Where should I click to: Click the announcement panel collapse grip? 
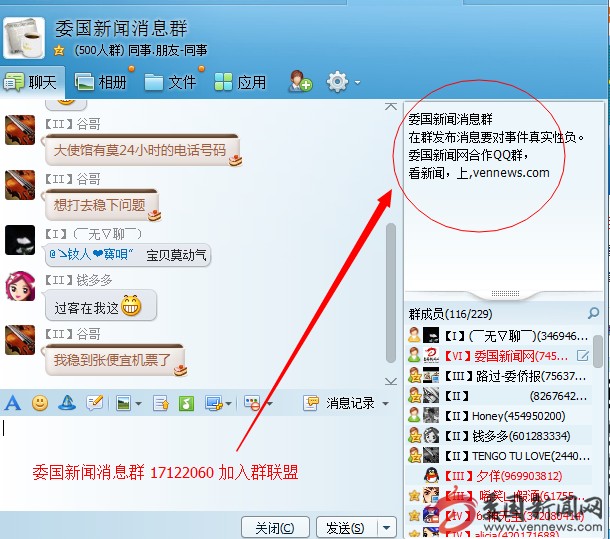point(505,293)
